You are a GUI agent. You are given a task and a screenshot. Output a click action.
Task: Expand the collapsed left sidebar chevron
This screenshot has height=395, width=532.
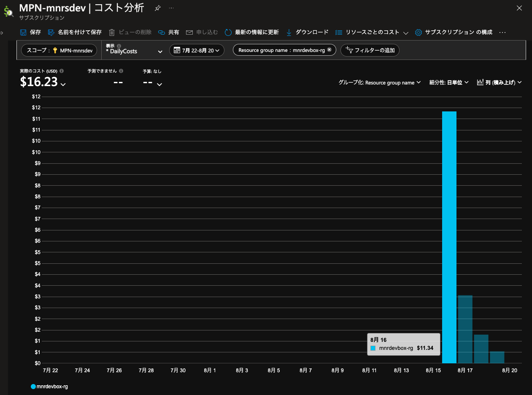2,32
